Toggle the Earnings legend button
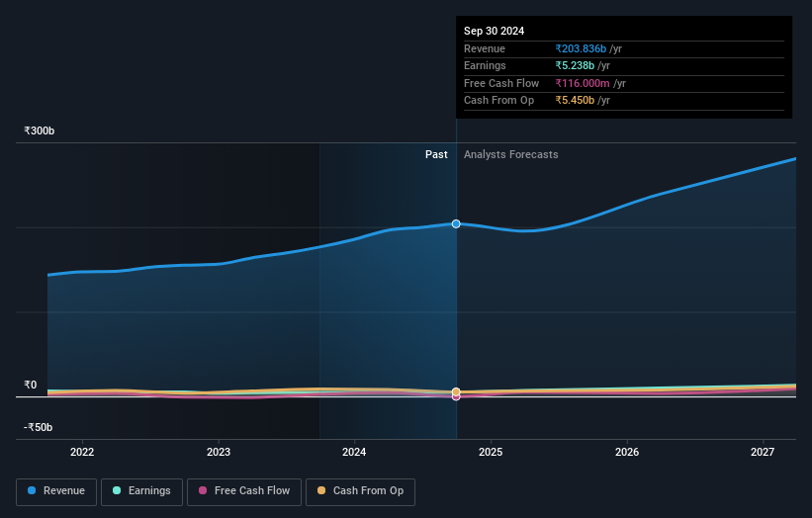This screenshot has width=812, height=518. pos(141,491)
